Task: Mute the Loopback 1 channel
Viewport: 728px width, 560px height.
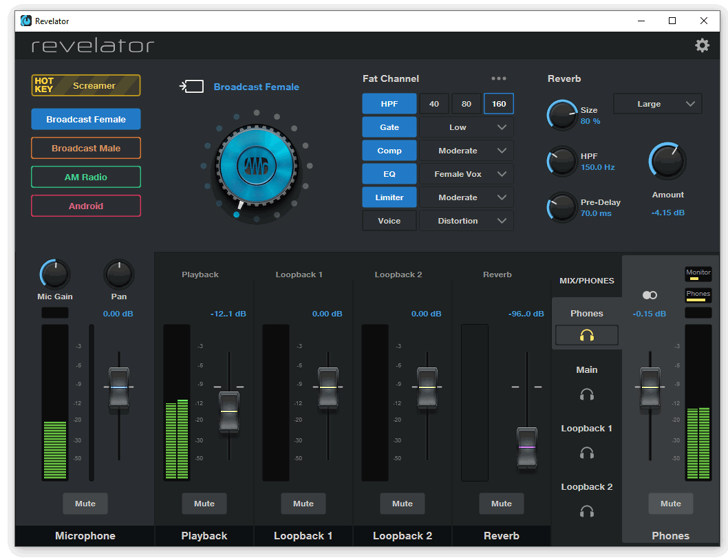Action: pos(303,504)
